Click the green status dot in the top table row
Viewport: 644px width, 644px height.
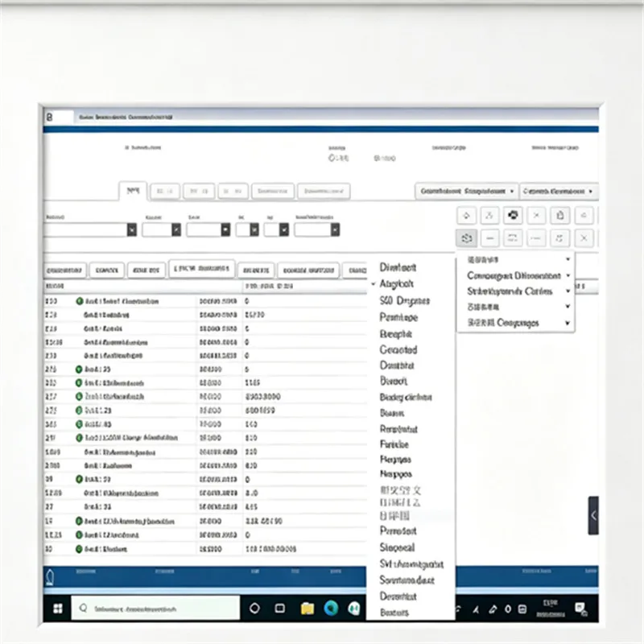[x=80, y=301]
